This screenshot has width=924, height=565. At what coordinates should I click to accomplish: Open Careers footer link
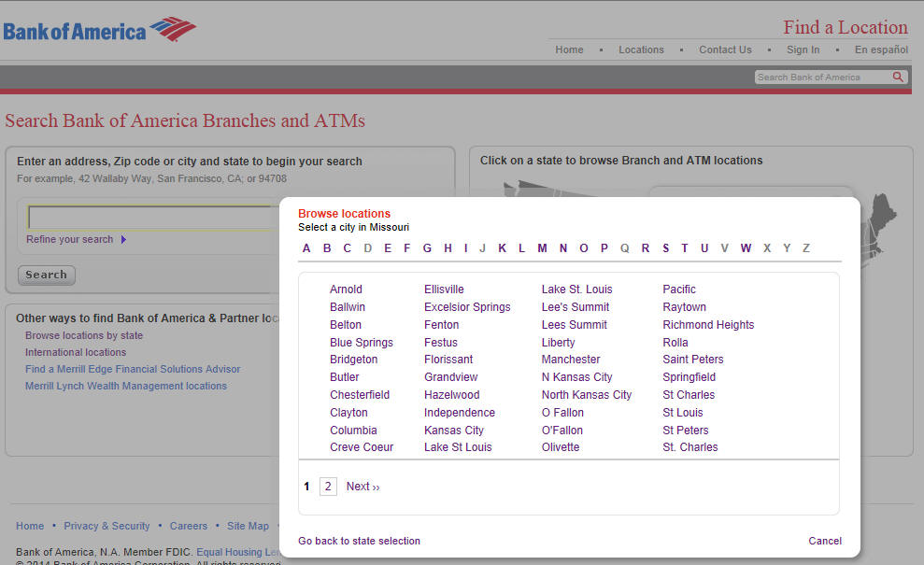point(189,526)
